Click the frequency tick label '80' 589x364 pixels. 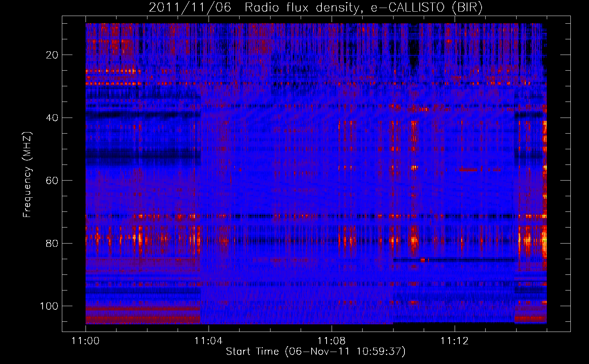(x=52, y=243)
